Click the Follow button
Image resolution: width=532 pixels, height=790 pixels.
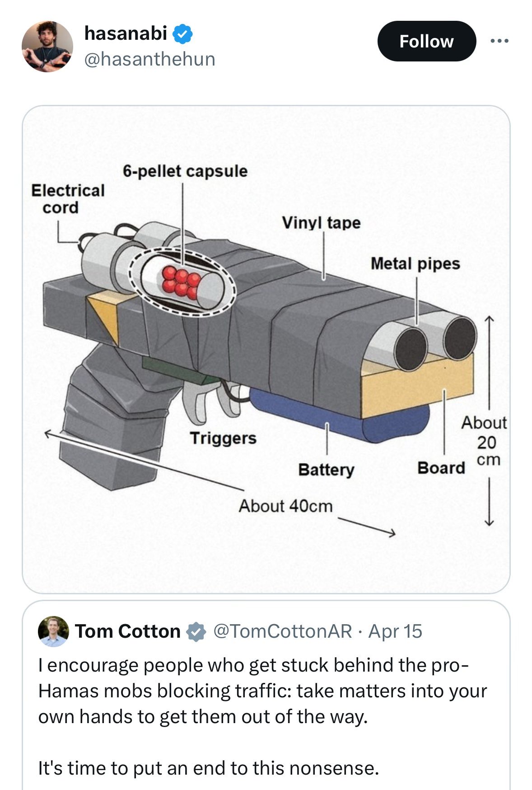pyautogui.click(x=426, y=41)
